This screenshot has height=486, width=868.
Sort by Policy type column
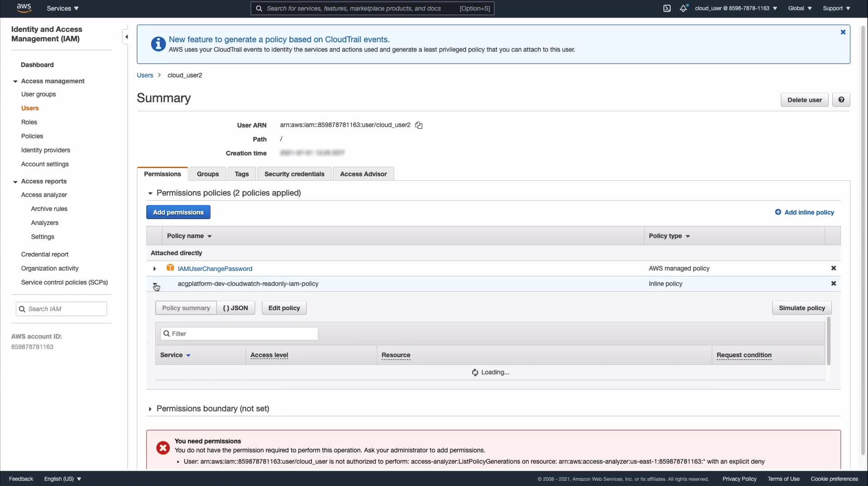tap(669, 236)
